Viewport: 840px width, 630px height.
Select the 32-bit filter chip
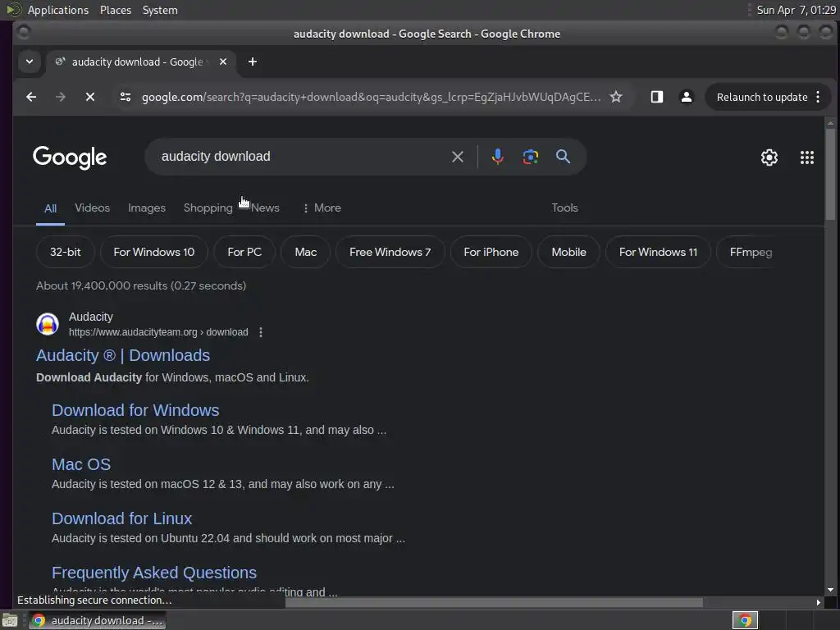pyautogui.click(x=66, y=252)
